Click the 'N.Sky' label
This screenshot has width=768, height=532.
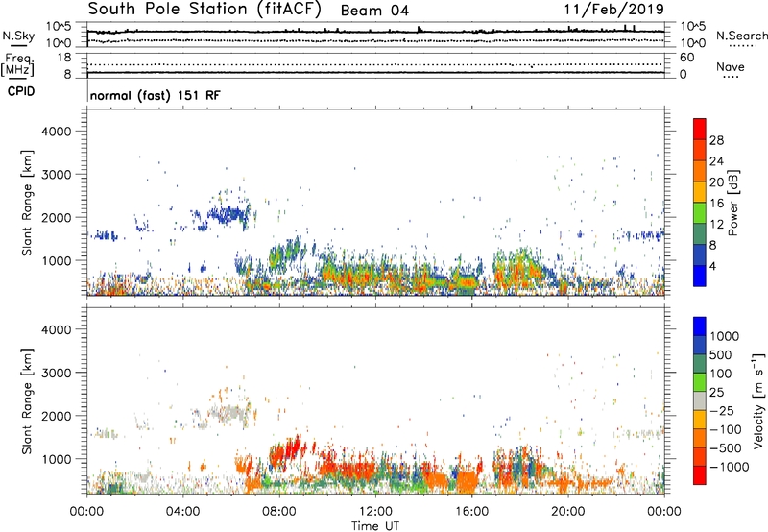point(18,36)
